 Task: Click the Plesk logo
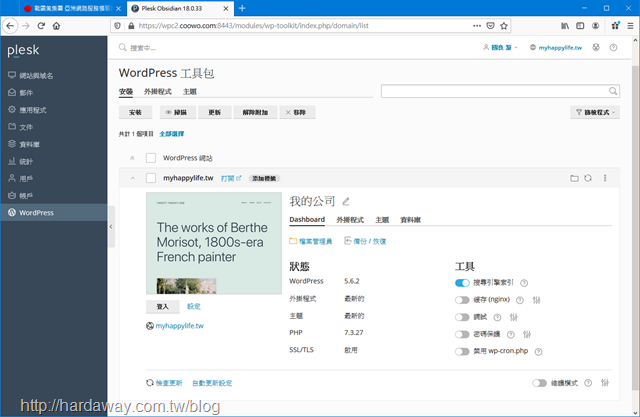tap(23, 50)
